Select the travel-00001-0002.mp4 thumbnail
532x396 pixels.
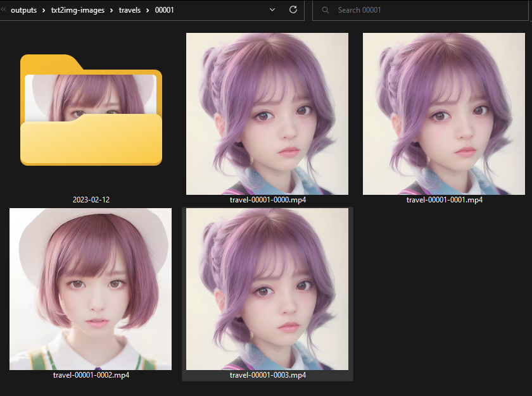click(x=91, y=289)
